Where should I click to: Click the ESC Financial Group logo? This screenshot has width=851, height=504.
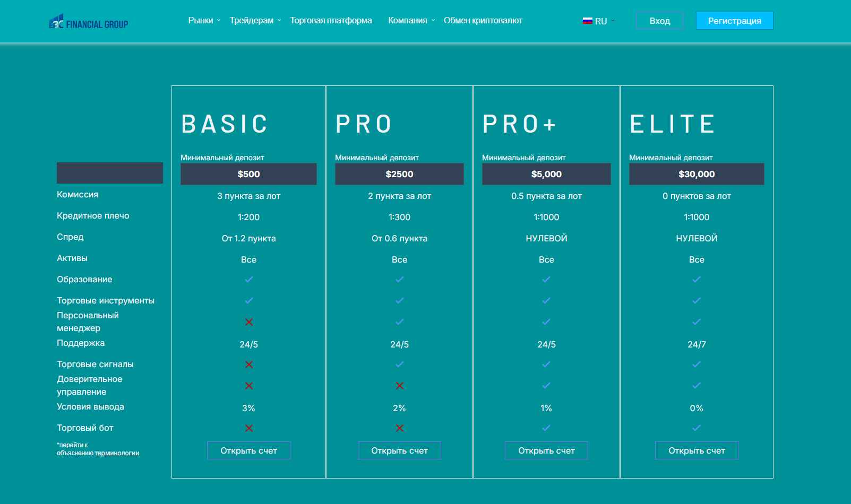click(89, 22)
